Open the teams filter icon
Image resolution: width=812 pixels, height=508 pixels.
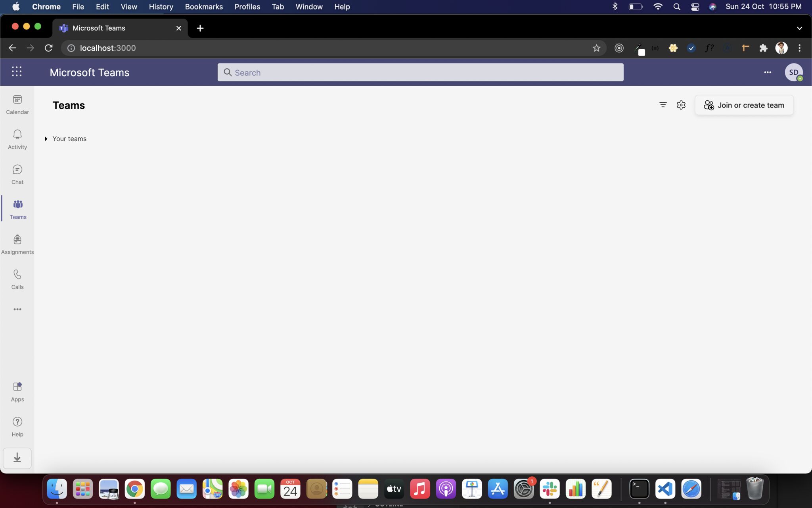point(663,105)
